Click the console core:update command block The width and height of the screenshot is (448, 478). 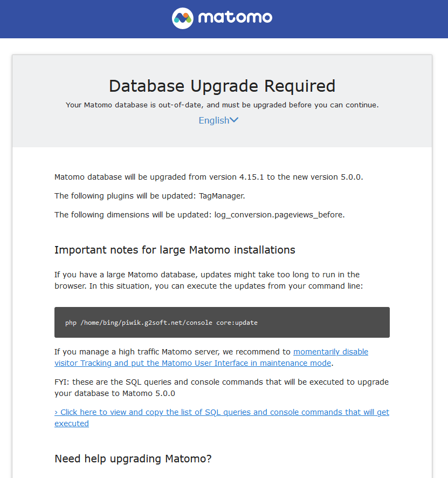point(222,323)
